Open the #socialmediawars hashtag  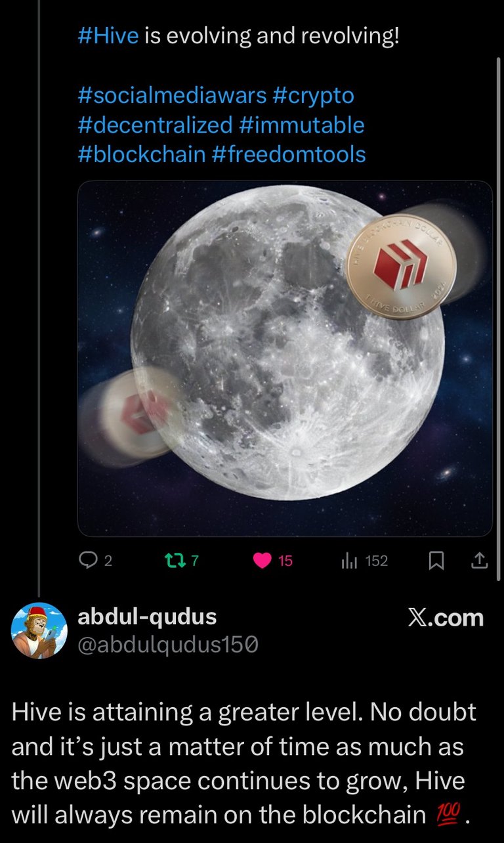(x=172, y=96)
